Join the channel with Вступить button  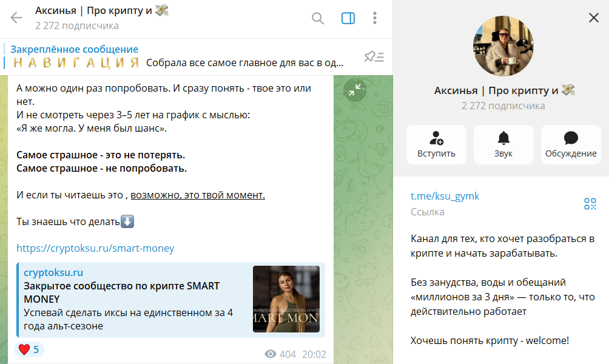pyautogui.click(x=436, y=144)
